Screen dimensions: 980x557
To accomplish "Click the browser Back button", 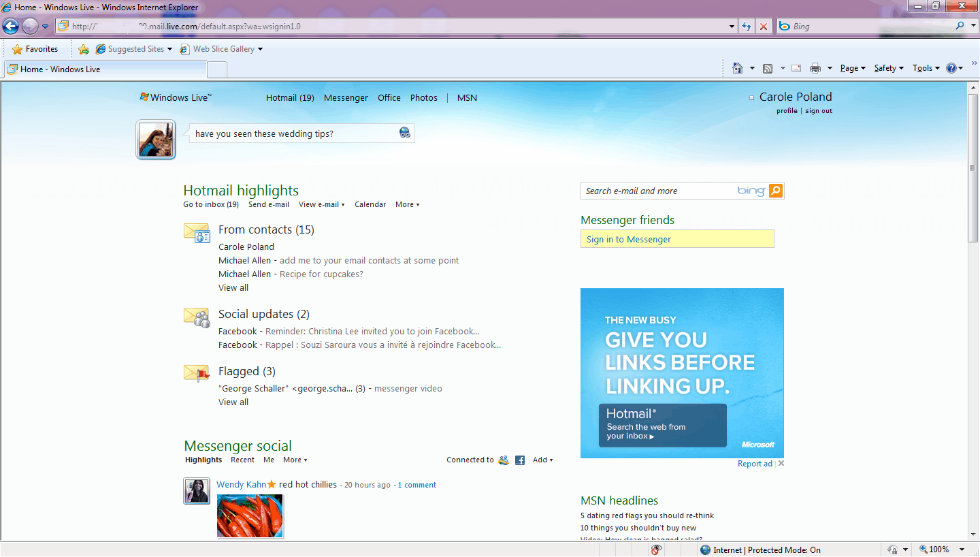I will pos(10,27).
